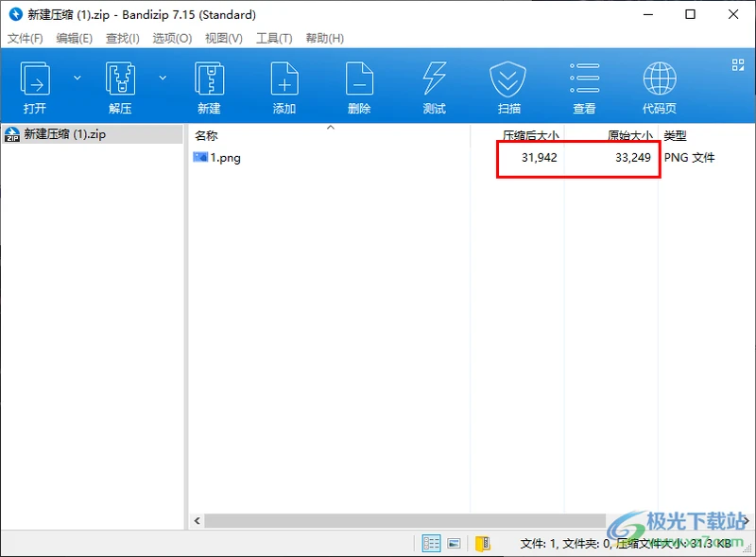Screen dimensions: 756x557
Task: Open the 编辑(E) menu
Action: 75,38
